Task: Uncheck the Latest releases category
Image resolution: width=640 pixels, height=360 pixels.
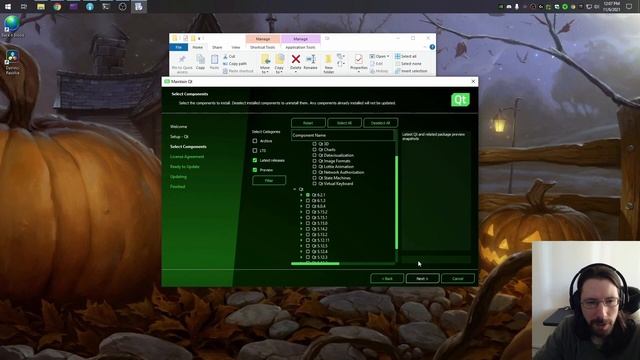Action: 255,160
